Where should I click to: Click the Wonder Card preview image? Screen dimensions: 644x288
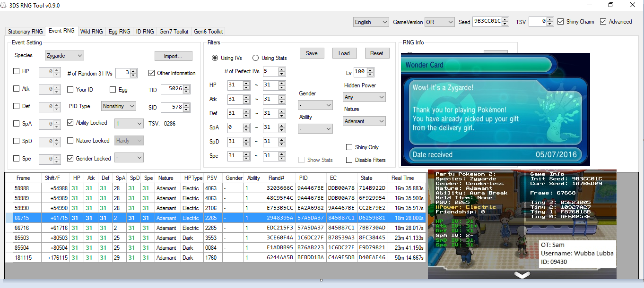click(x=495, y=110)
